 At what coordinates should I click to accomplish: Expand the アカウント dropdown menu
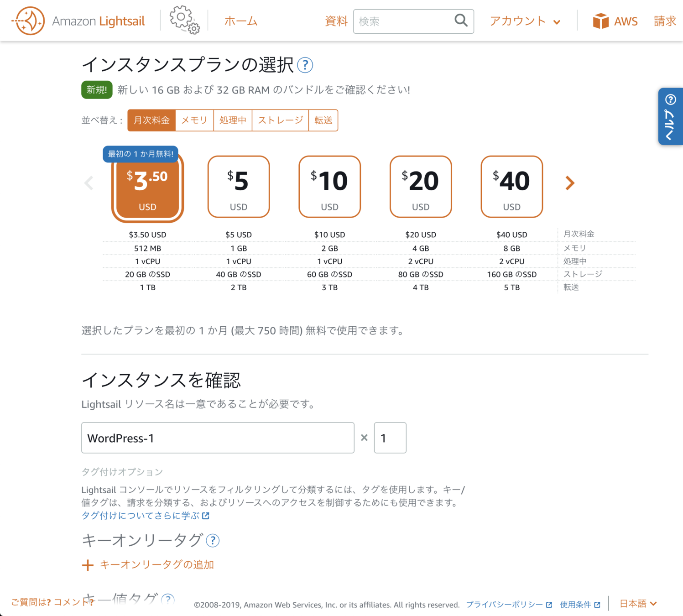click(525, 21)
